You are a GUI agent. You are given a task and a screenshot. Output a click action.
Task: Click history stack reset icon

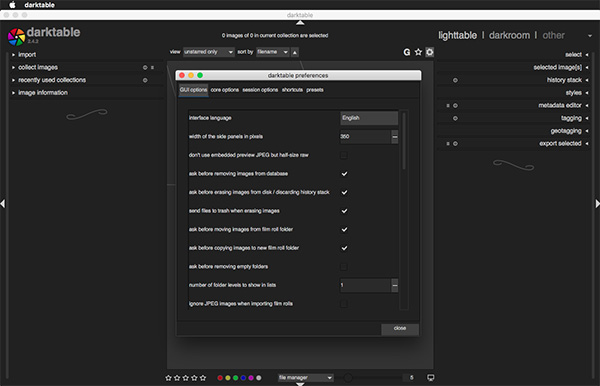(x=455, y=80)
